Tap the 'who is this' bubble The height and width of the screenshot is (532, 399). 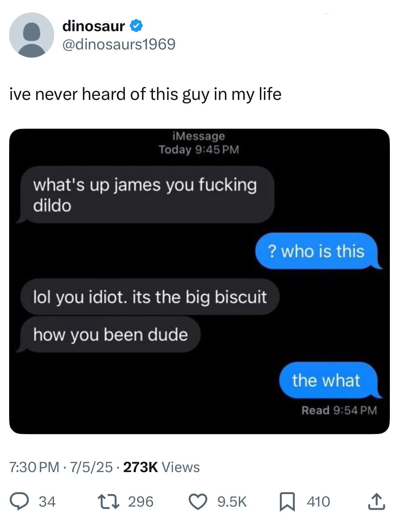(x=317, y=251)
